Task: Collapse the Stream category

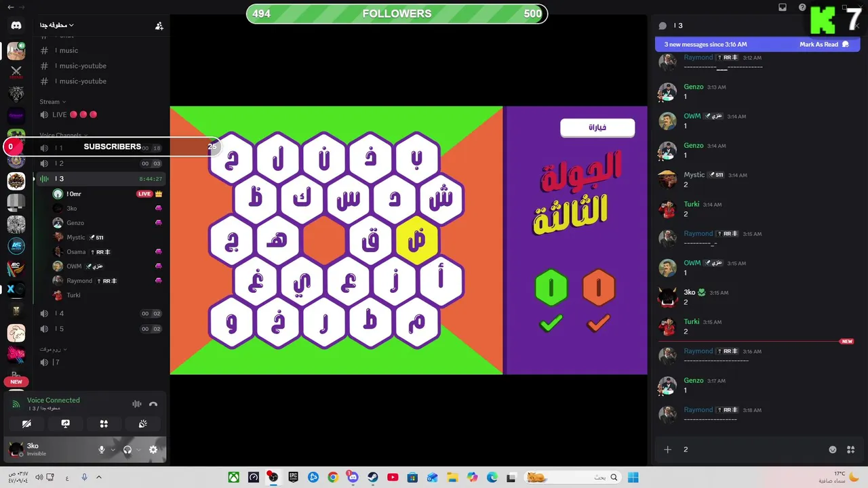Action: click(53, 102)
